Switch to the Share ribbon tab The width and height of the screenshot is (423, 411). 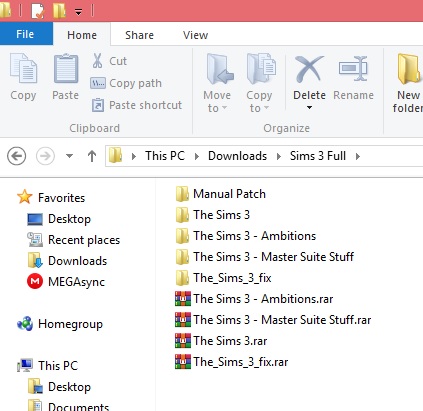pos(139,35)
